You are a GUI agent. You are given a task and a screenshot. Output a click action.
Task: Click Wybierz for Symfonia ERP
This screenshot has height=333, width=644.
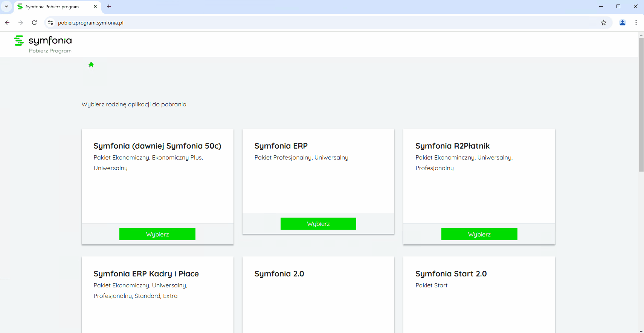coord(318,224)
